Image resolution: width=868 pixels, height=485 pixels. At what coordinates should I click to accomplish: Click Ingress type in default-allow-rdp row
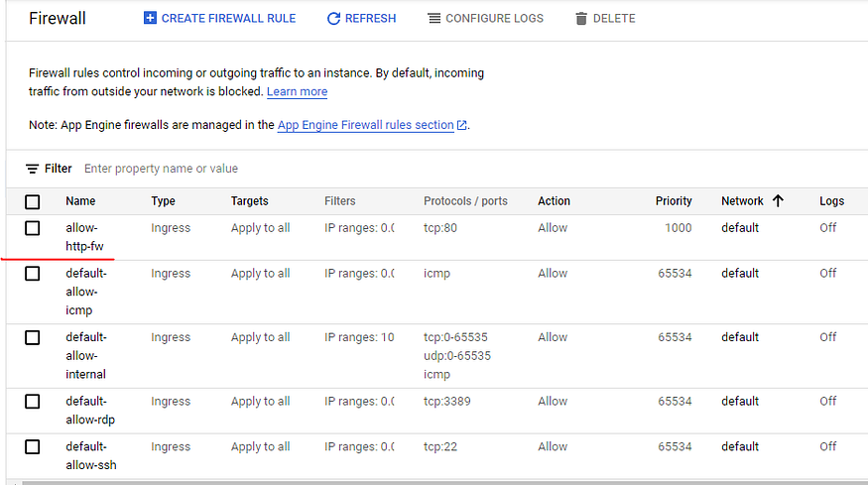(171, 401)
